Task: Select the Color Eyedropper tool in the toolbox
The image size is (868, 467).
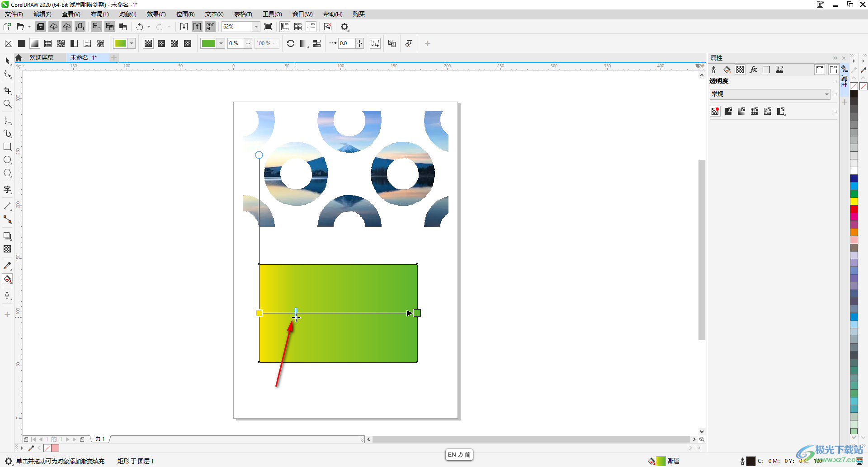Action: click(x=7, y=266)
